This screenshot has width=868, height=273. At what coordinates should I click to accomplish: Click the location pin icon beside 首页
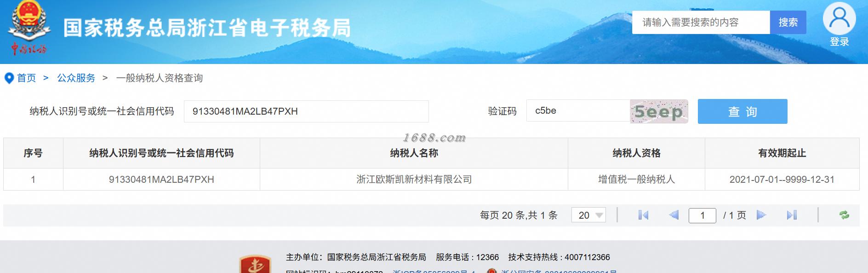[9, 78]
